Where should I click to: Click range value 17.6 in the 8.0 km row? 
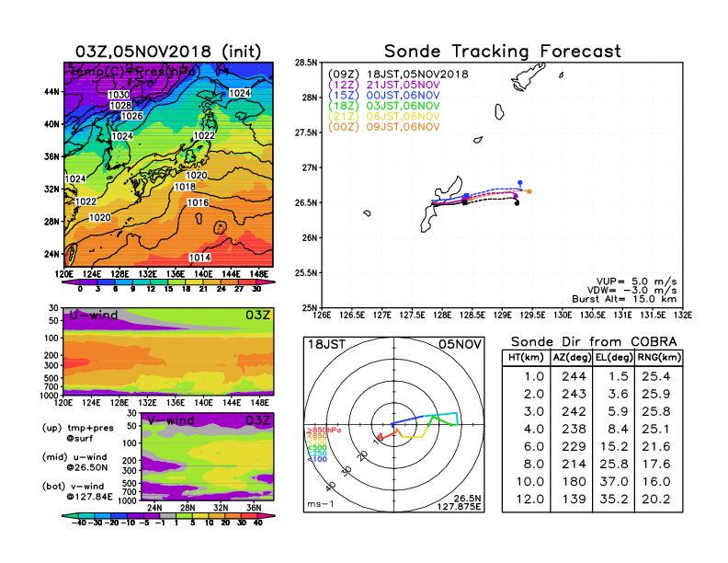pyautogui.click(x=656, y=465)
